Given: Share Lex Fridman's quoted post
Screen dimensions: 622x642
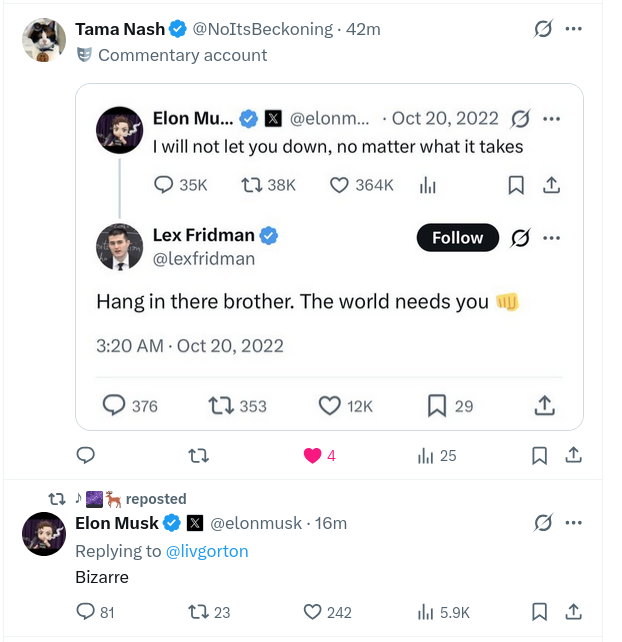Looking at the screenshot, I should click(x=544, y=405).
